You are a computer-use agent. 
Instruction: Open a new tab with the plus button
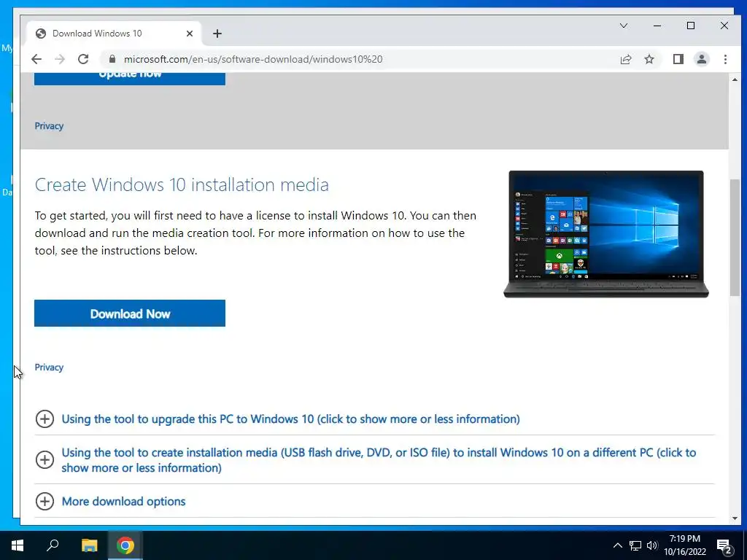tap(217, 34)
